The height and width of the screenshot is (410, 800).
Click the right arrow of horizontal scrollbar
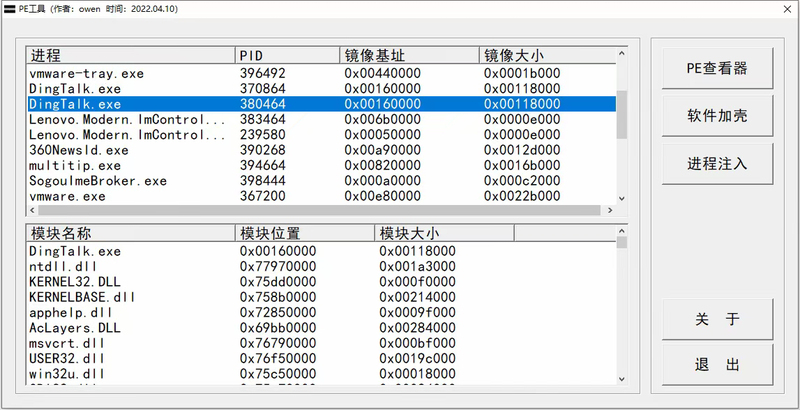[610, 210]
